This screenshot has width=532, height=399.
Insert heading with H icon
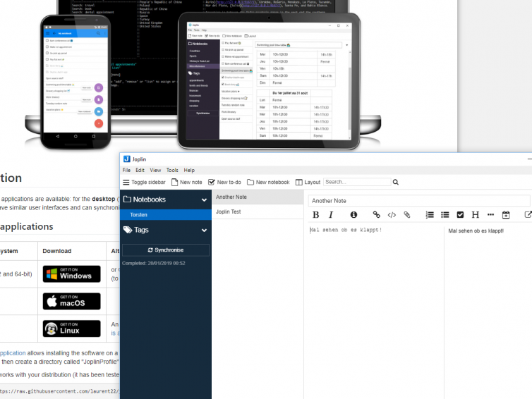pyautogui.click(x=475, y=215)
